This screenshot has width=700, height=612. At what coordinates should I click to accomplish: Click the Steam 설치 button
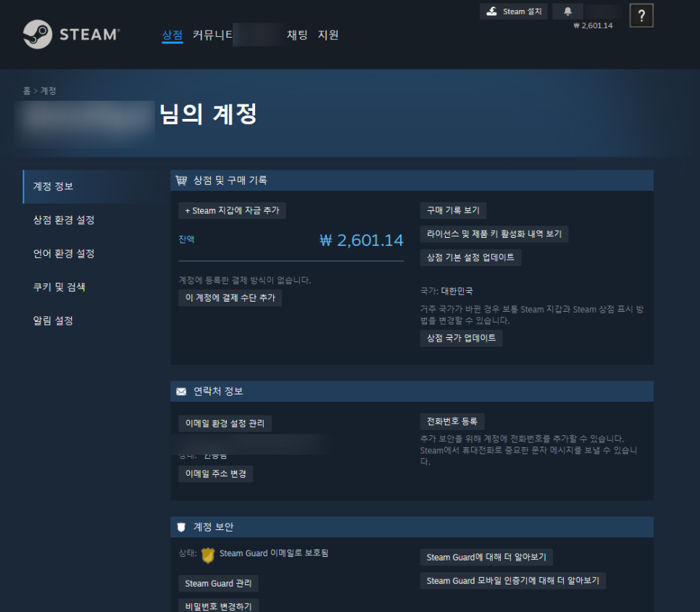click(513, 12)
